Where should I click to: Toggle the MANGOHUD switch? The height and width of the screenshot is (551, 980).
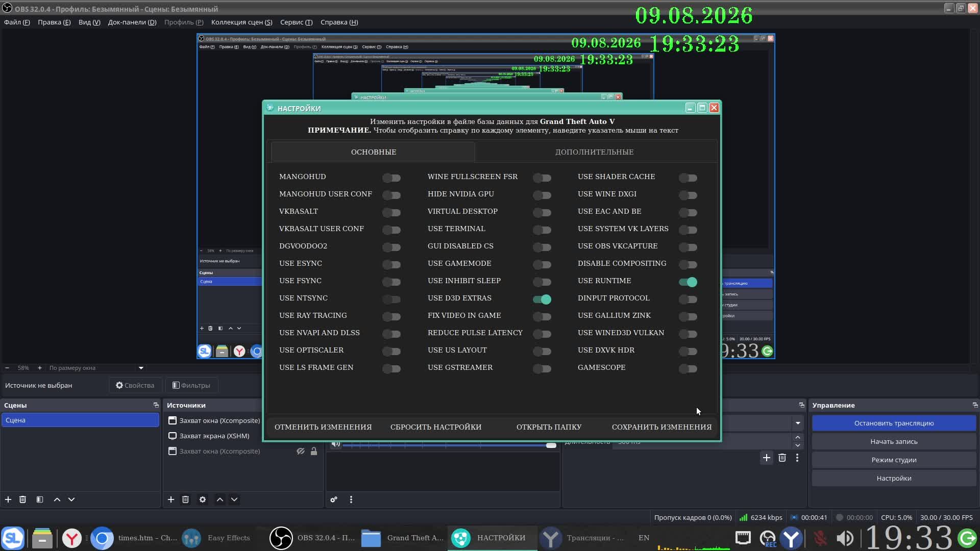coord(391,178)
